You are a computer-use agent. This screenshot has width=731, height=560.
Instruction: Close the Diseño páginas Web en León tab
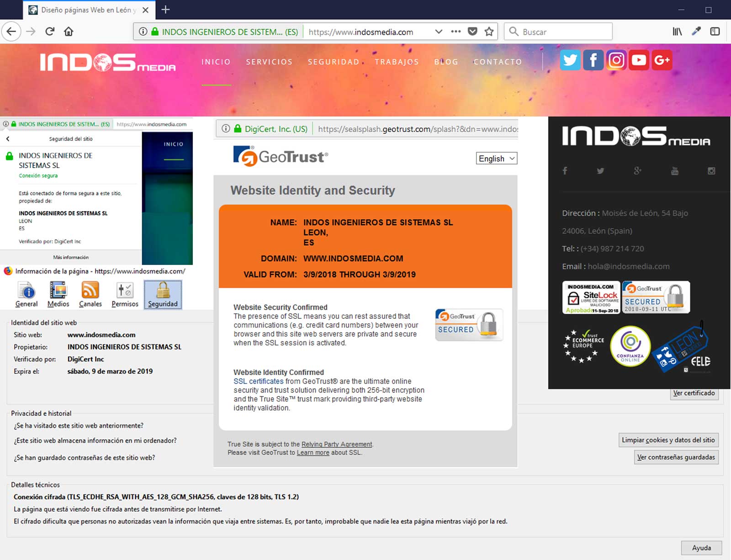(x=145, y=10)
